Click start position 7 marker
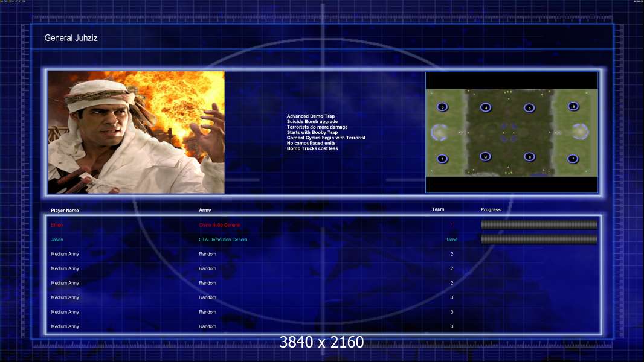The width and height of the screenshot is (644, 362). pos(573,159)
